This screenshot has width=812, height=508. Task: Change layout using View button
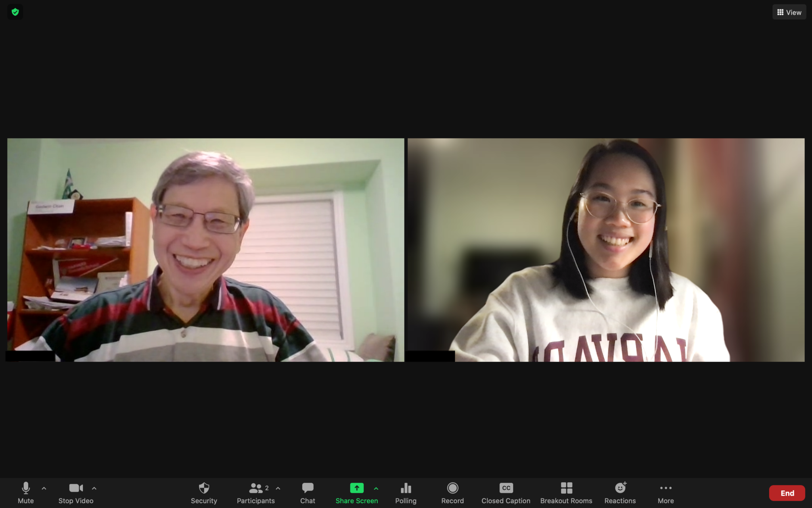point(789,12)
